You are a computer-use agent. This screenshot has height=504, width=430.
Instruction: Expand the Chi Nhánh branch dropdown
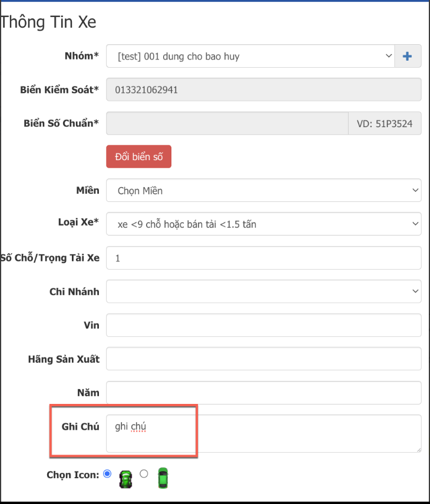[264, 291]
